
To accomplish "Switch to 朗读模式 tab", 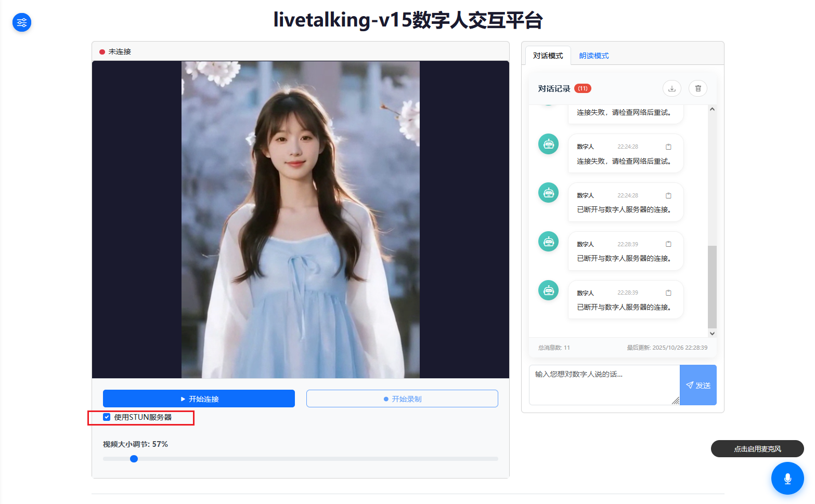I will tap(593, 56).
